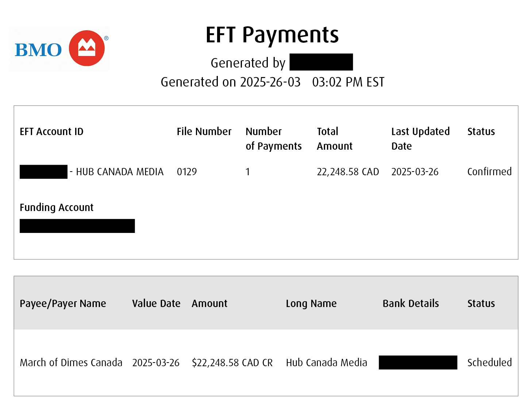Click the Long Name column header
The width and height of the screenshot is (532, 410).
tap(311, 303)
